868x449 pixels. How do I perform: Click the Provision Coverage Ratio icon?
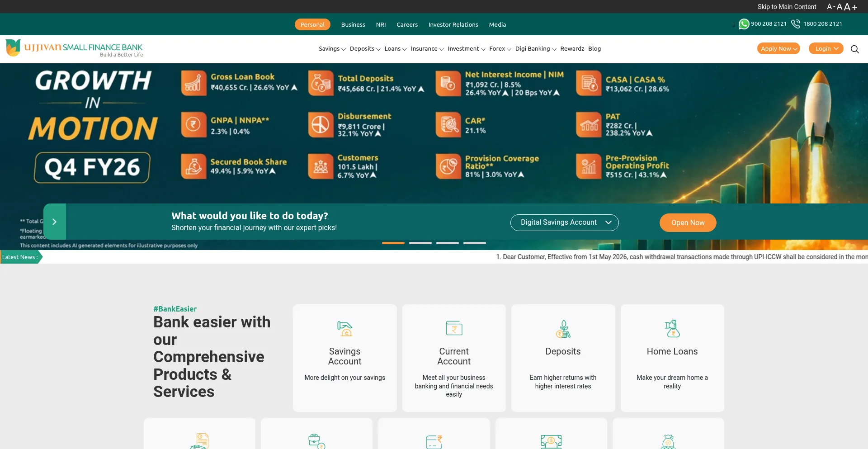[448, 166]
